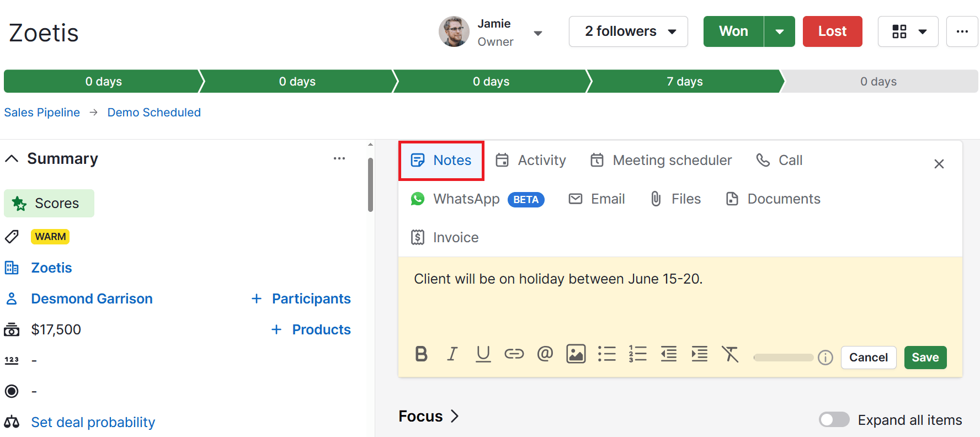Click the label tag icon beside WARM
This screenshot has height=437, width=980.
click(12, 237)
